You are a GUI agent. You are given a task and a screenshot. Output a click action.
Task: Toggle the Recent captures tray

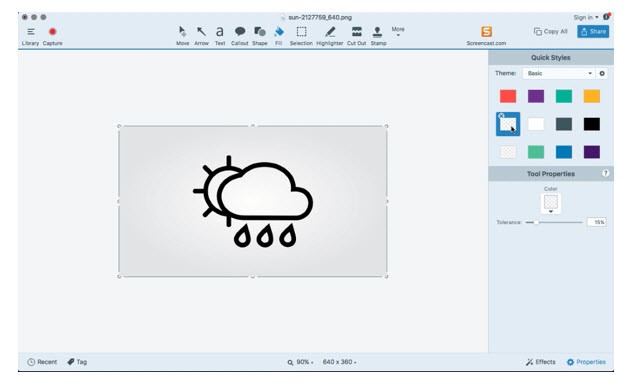[x=42, y=362]
